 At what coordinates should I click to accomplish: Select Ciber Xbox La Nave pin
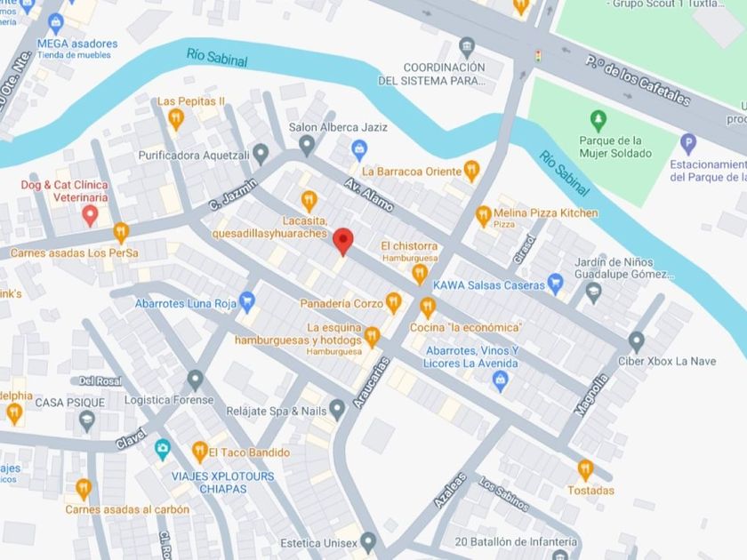click(637, 342)
